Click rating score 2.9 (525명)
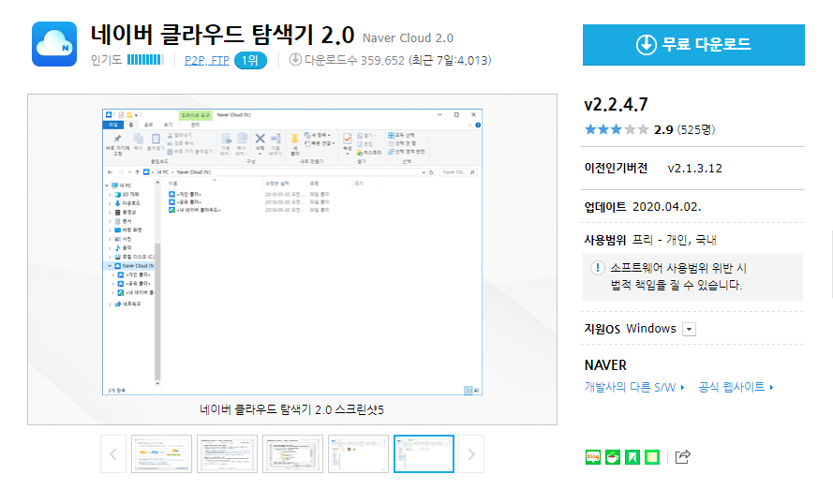Image resolution: width=833 pixels, height=504 pixels. (x=684, y=129)
